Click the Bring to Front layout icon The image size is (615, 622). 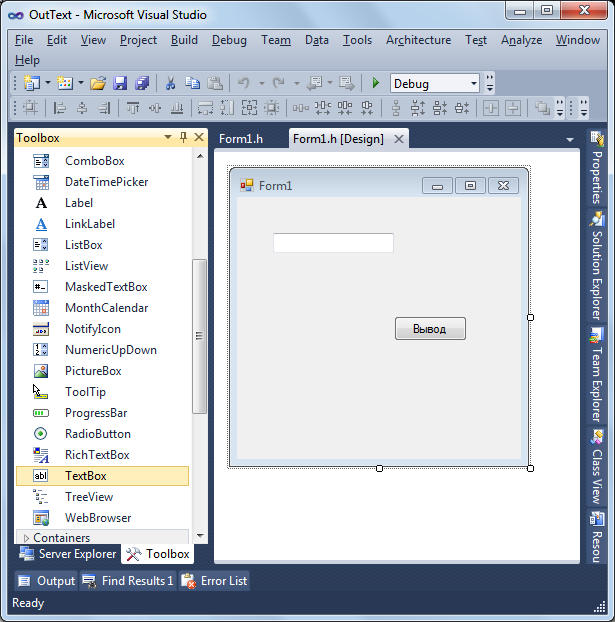point(542,108)
